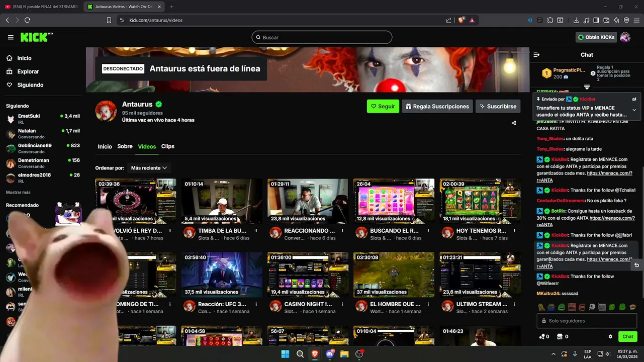Open options menu for EL HOMBRE QUE video
The width and height of the screenshot is (644, 362).
(x=428, y=304)
